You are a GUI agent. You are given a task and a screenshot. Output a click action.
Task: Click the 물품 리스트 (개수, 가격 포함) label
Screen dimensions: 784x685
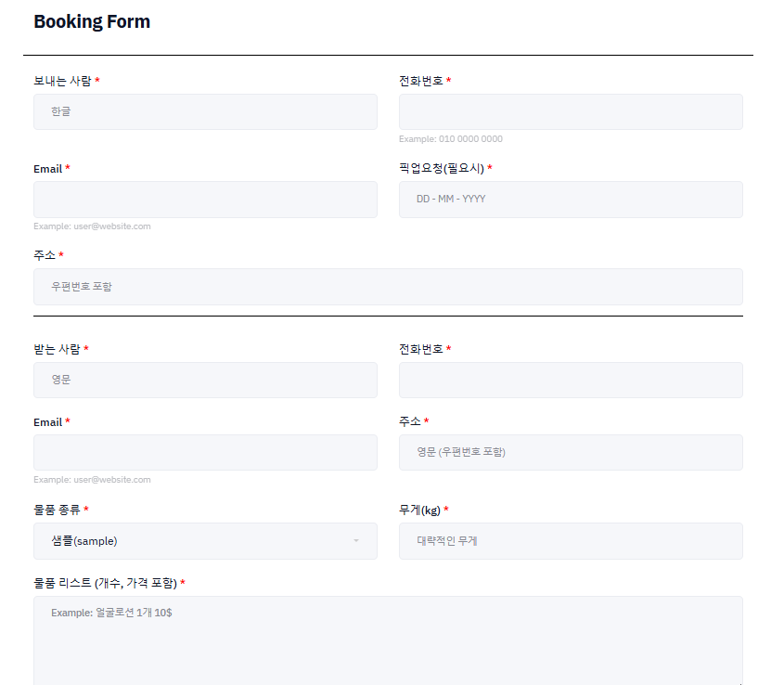(105, 583)
